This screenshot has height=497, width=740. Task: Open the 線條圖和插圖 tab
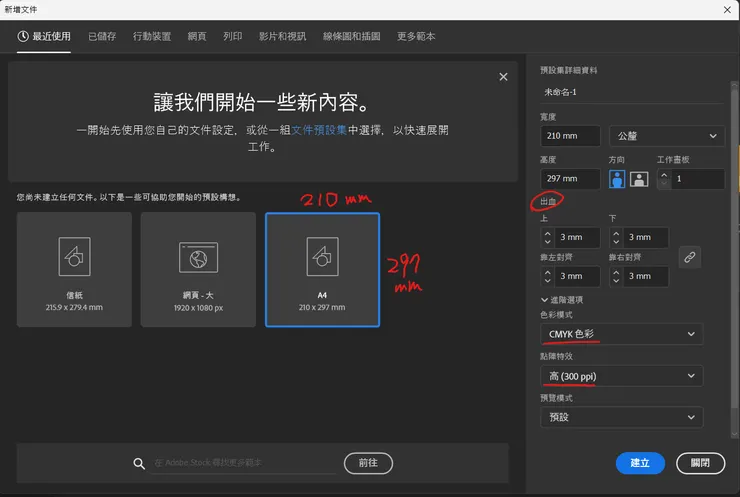tap(352, 36)
